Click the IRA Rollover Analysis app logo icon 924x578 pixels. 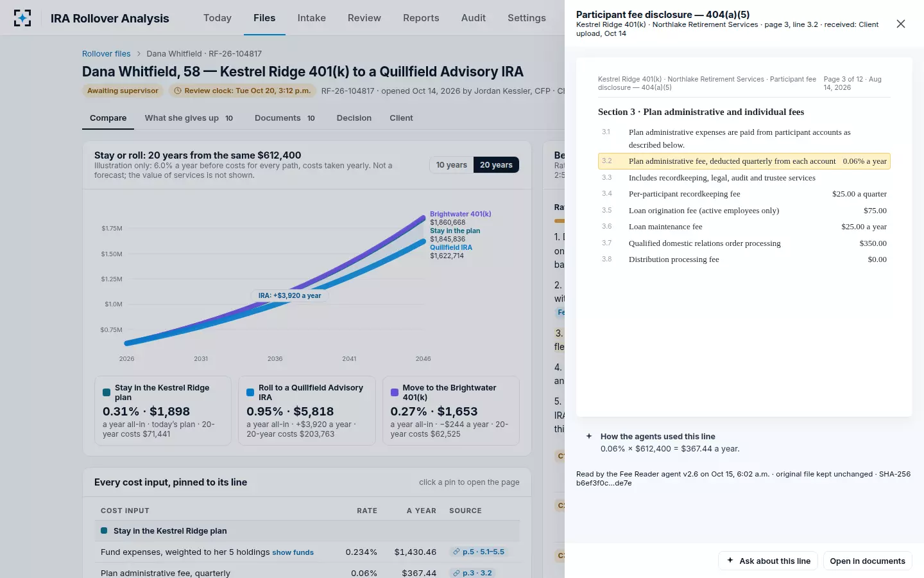[22, 18]
